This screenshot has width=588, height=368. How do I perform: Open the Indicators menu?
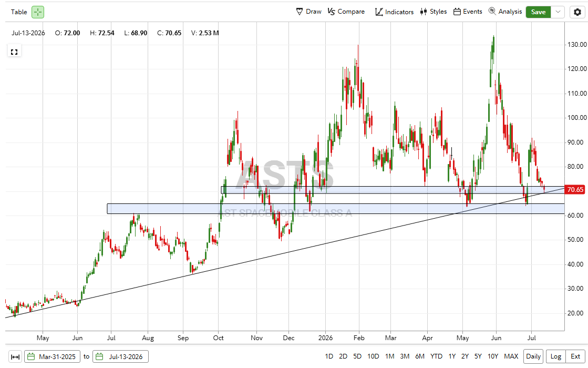pyautogui.click(x=394, y=12)
